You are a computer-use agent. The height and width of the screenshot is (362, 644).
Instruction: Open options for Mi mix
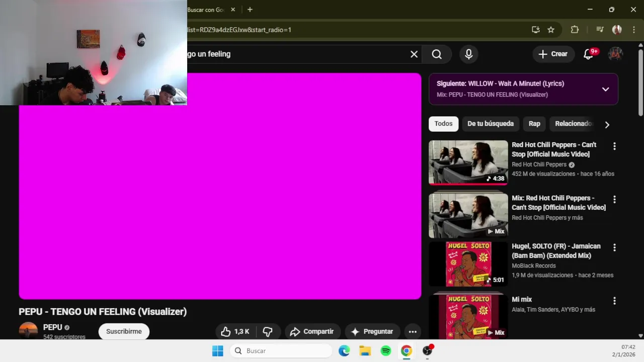click(x=614, y=301)
